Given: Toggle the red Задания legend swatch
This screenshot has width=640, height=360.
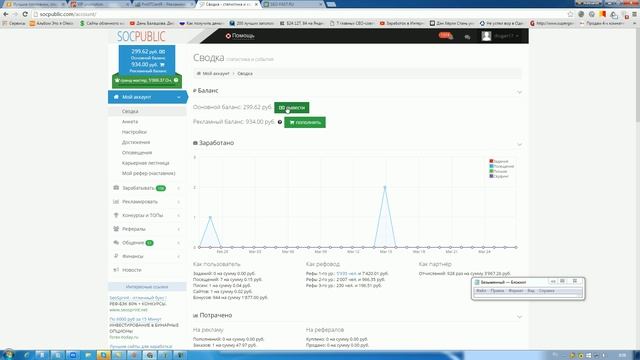Looking at the screenshot, I should coord(491,161).
